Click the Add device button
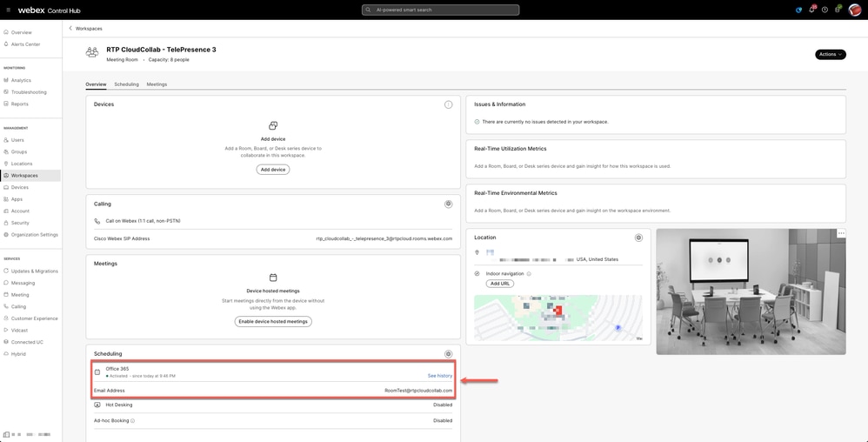The image size is (868, 442). (x=273, y=170)
